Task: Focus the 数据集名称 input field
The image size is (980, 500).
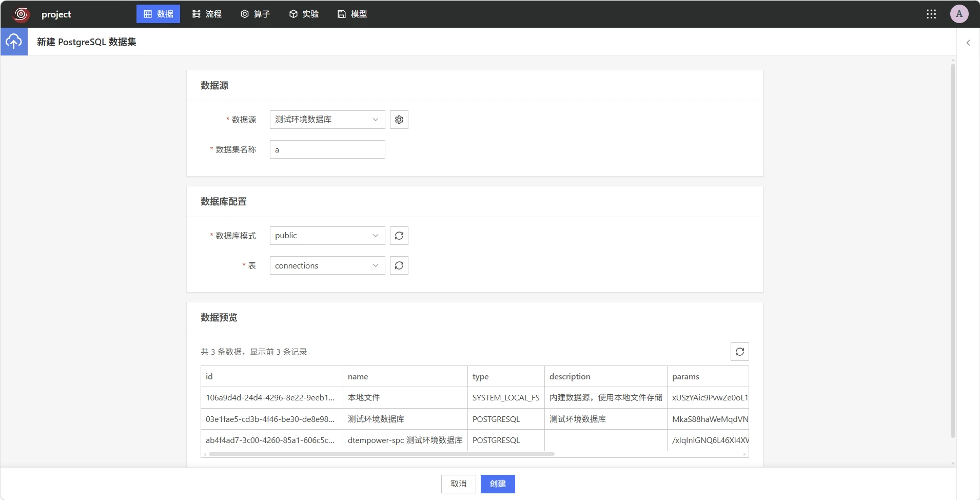Action: [x=327, y=149]
